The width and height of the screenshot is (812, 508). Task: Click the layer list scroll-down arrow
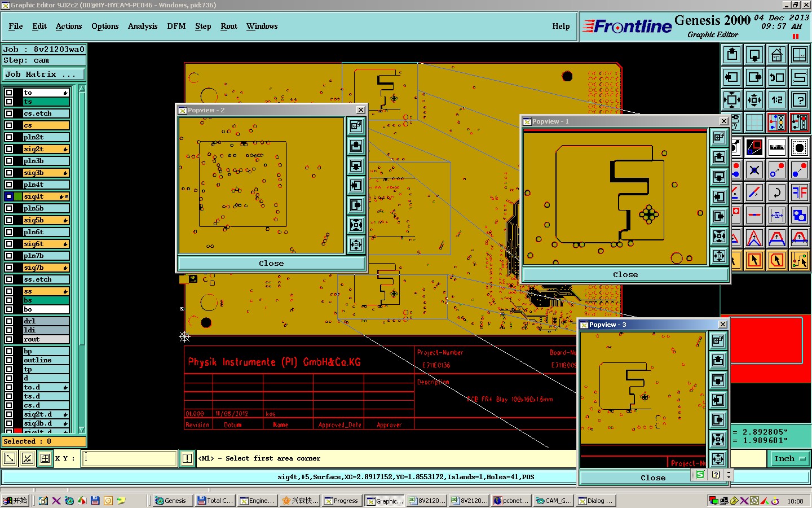pyautogui.click(x=82, y=430)
